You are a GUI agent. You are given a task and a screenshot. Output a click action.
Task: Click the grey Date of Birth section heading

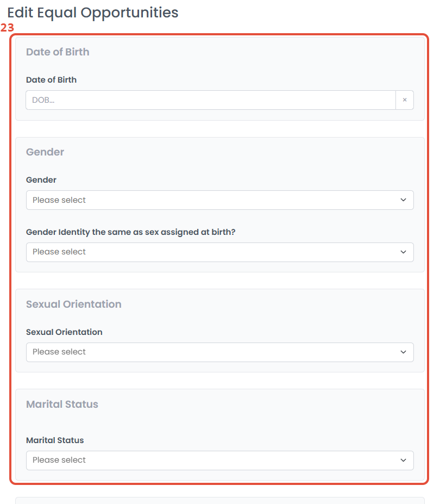click(58, 52)
